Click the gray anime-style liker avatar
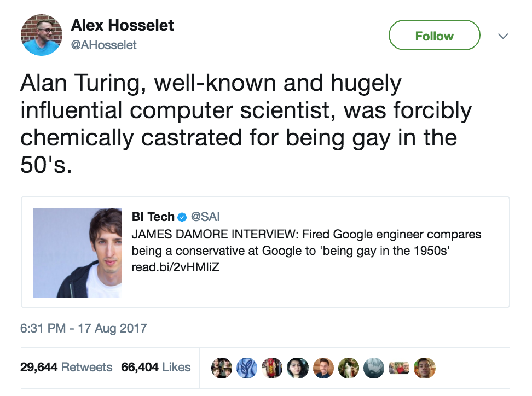 [x=374, y=368]
